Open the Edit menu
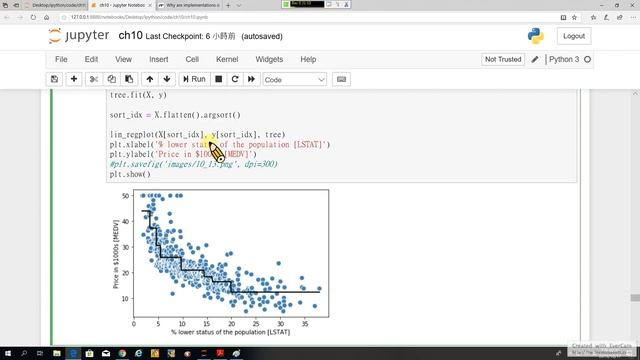The width and height of the screenshot is (640, 360). [x=91, y=59]
